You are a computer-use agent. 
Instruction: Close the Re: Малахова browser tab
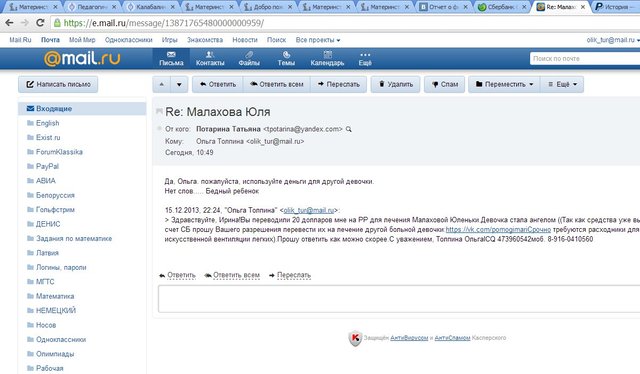pyautogui.click(x=583, y=7)
